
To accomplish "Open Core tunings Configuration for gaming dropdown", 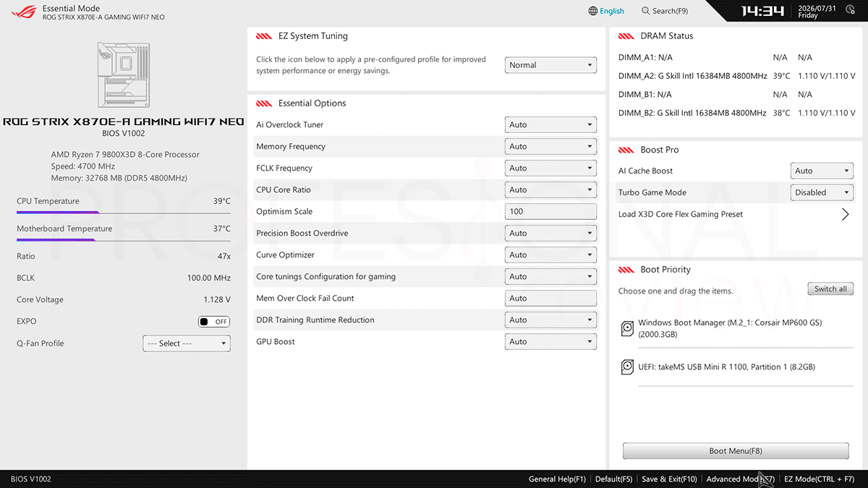I will 550,277.
